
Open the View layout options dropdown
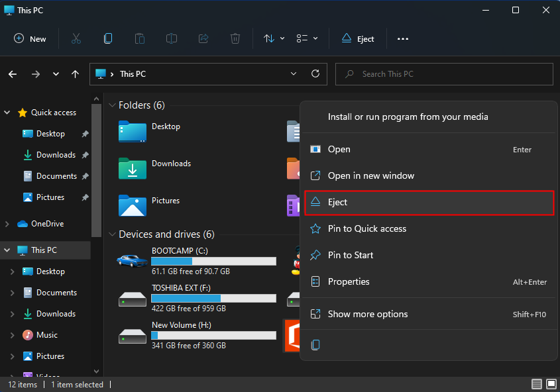click(x=307, y=38)
